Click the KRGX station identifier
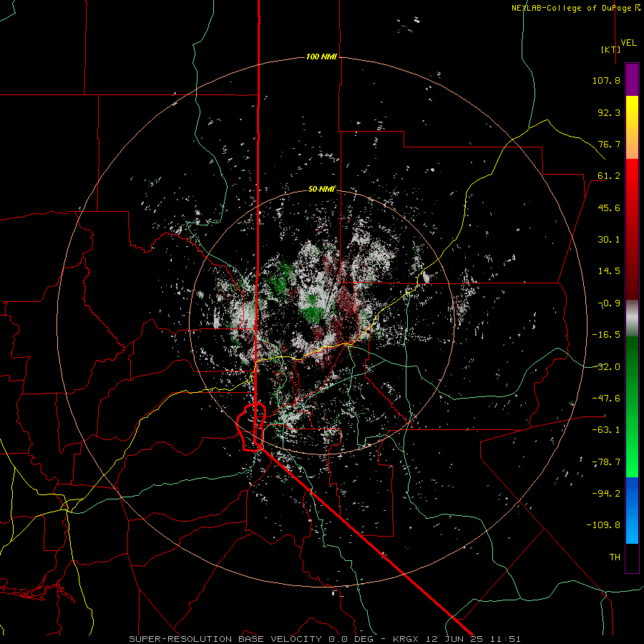This screenshot has height=644, width=644. click(x=407, y=639)
